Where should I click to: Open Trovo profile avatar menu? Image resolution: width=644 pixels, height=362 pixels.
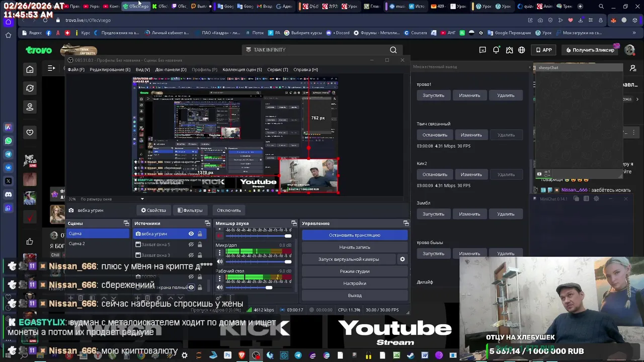(629, 50)
